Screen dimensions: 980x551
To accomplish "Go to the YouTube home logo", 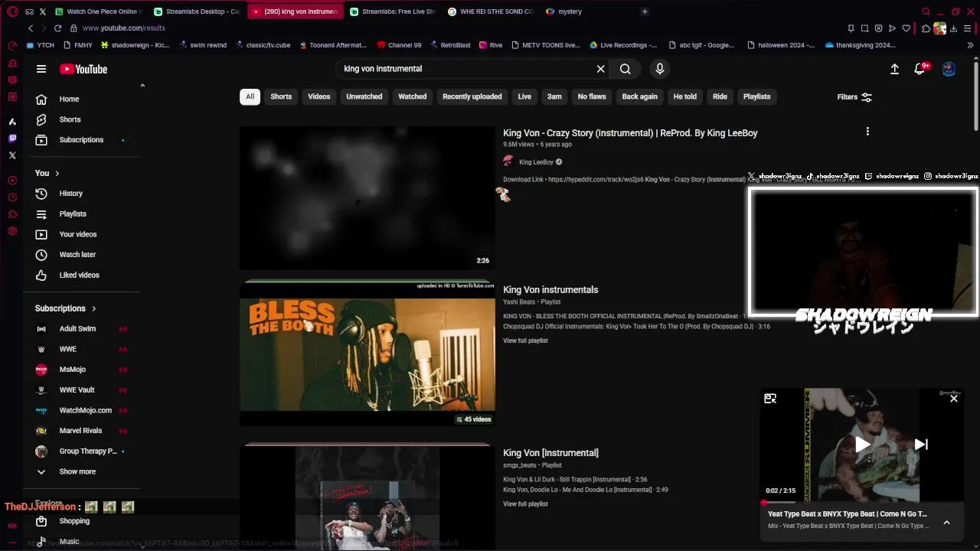I will click(x=83, y=69).
